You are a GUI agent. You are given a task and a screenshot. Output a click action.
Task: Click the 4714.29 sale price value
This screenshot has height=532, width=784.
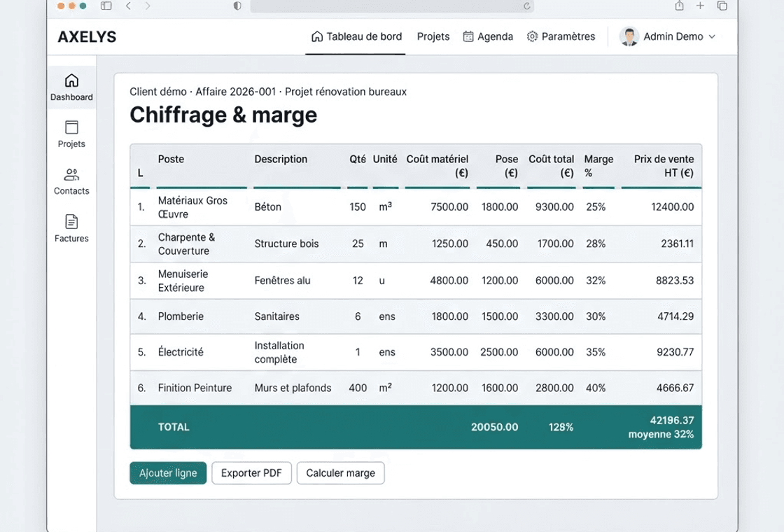coord(675,316)
